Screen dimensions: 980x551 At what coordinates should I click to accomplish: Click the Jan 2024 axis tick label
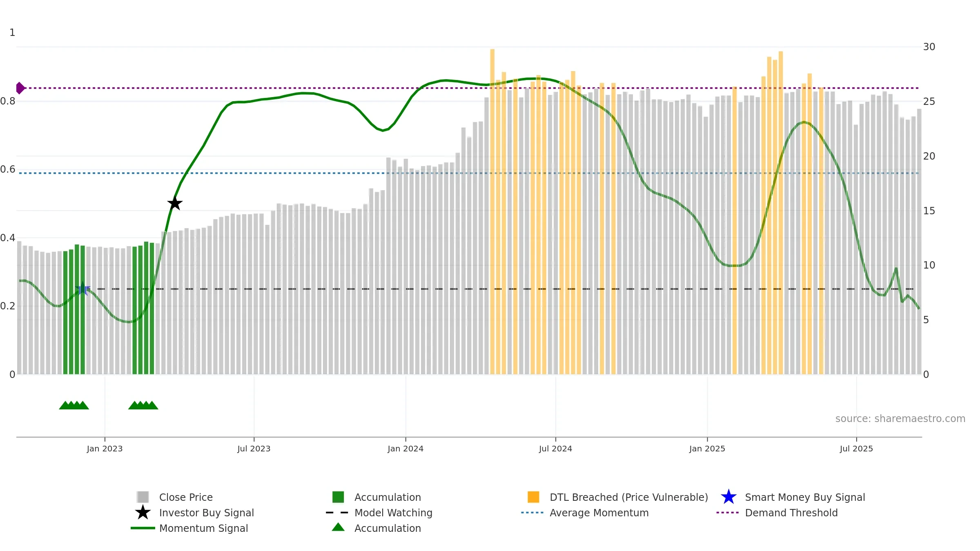tap(405, 449)
